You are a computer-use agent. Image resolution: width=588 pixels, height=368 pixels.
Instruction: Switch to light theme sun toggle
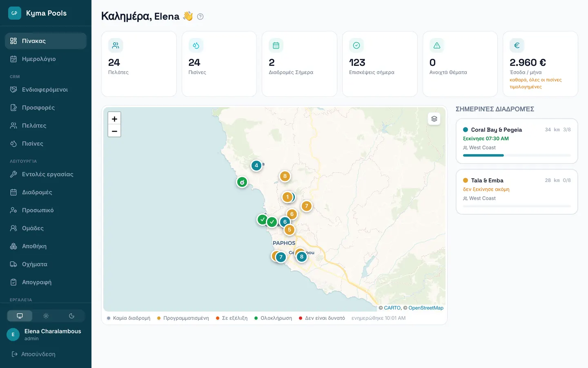[46, 316]
